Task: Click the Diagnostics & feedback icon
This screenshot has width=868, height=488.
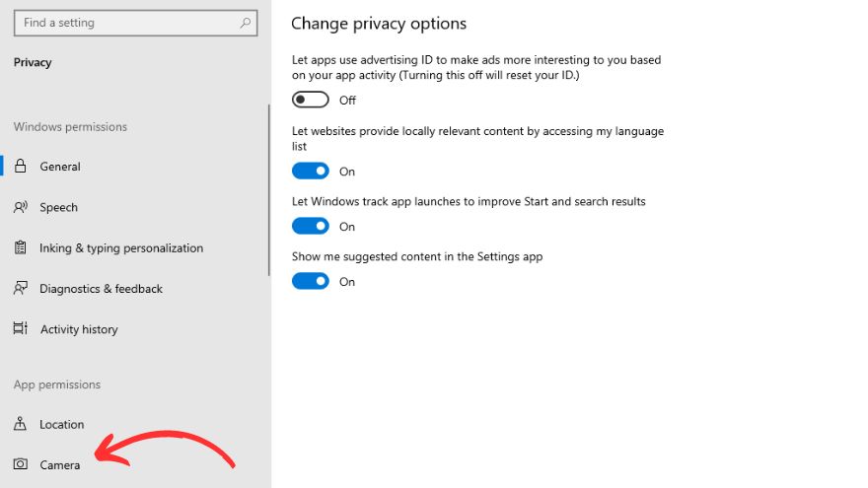Action: [20, 289]
